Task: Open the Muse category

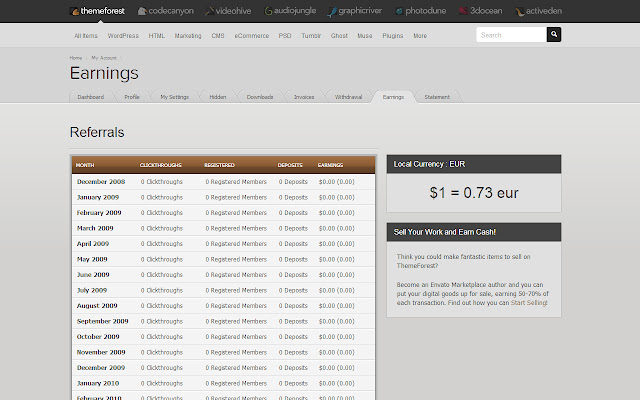Action: pyautogui.click(x=364, y=36)
